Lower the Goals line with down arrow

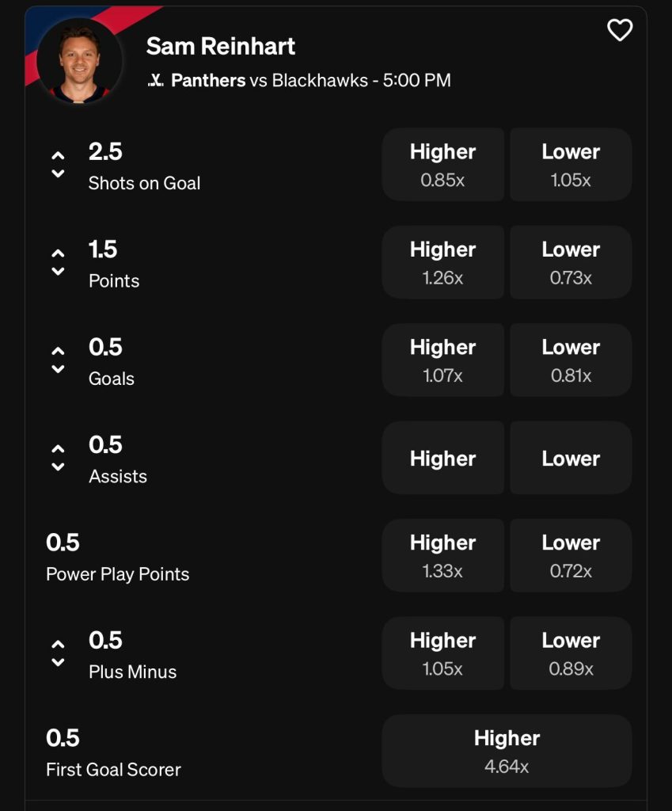[58, 369]
